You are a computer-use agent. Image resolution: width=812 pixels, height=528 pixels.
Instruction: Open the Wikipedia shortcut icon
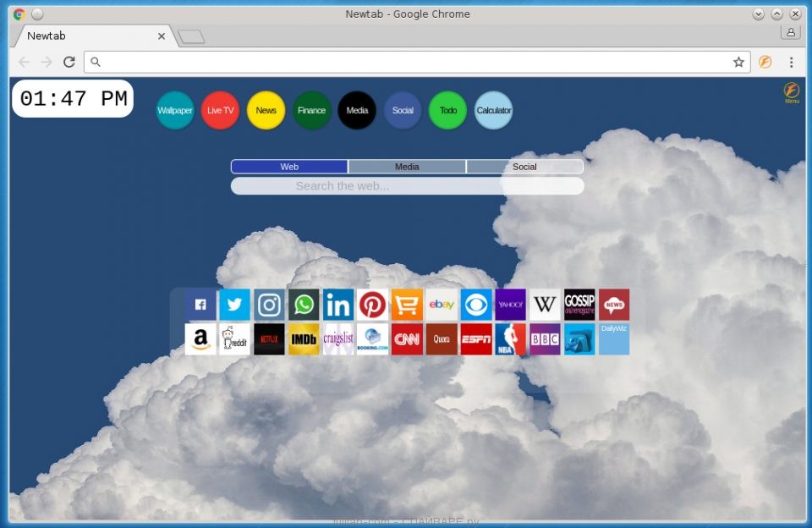coord(545,305)
